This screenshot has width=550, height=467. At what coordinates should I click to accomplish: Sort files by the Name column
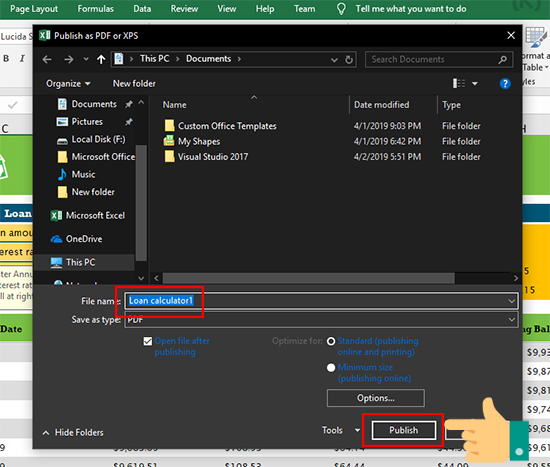tap(174, 105)
